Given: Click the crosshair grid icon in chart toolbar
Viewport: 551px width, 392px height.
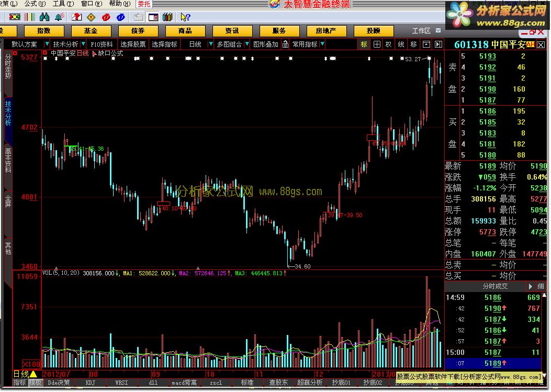Looking at the screenshot, I should click(x=377, y=44).
